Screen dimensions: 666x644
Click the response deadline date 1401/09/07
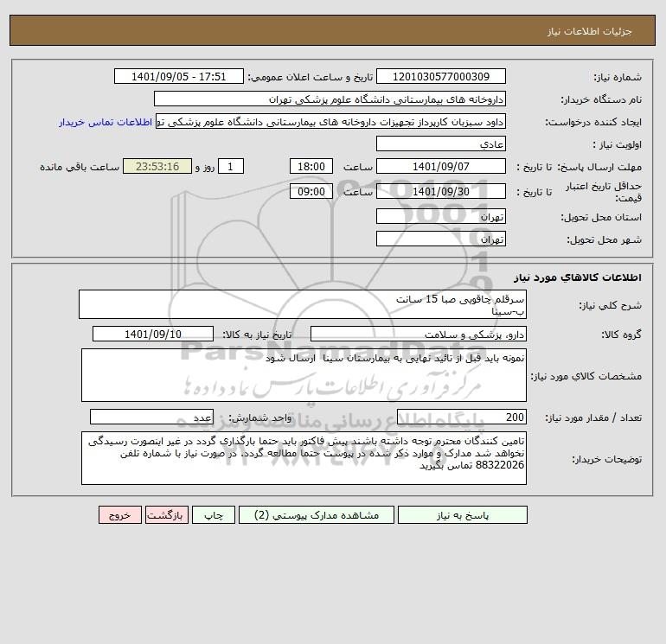441,167
